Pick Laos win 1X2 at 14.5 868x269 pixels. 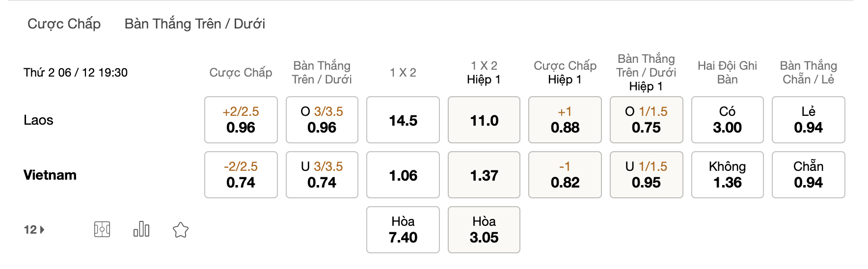click(403, 120)
